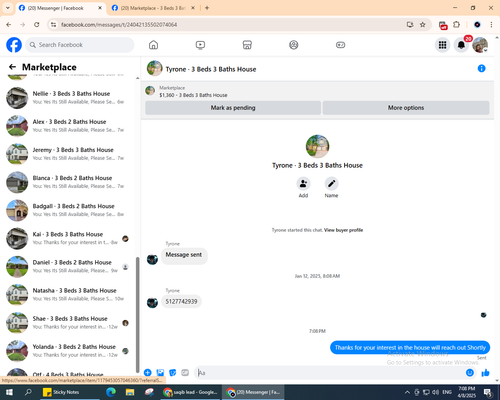This screenshot has width=500, height=400.
Task: Choose a sticker icon in composer
Action: (173, 373)
